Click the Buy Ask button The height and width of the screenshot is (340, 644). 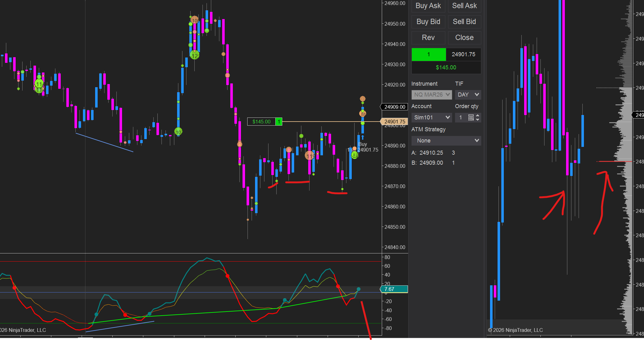428,6
